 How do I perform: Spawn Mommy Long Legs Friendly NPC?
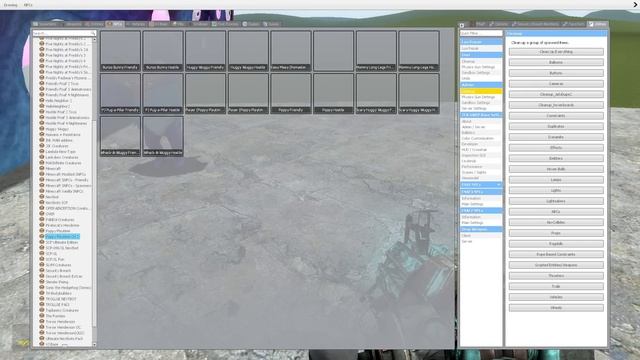tap(376, 51)
